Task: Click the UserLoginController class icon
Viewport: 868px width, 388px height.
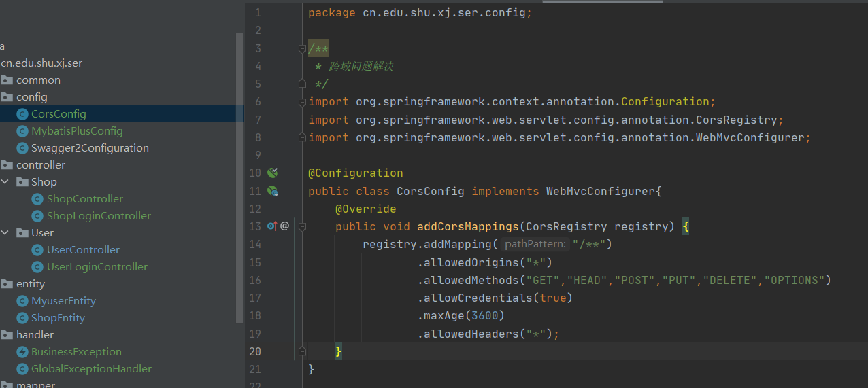Action: pyautogui.click(x=37, y=267)
